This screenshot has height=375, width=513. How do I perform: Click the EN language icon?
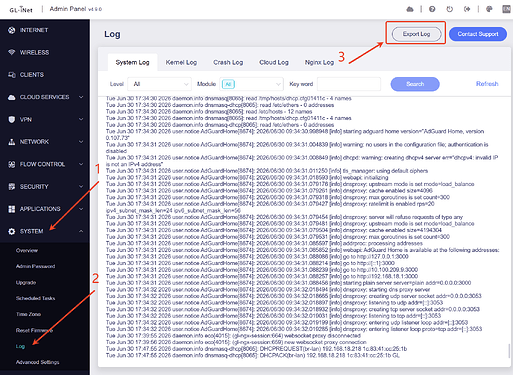(507, 9)
